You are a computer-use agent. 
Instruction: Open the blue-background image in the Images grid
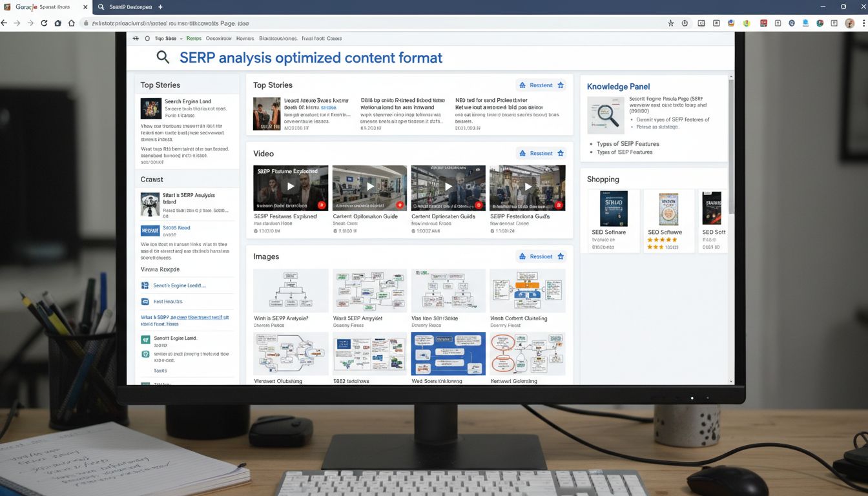tap(448, 353)
